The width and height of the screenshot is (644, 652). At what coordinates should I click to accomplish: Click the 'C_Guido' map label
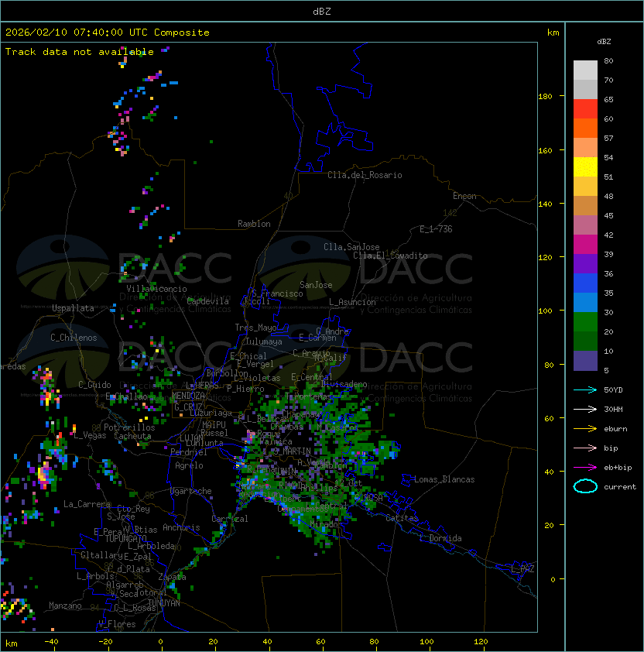point(94,385)
